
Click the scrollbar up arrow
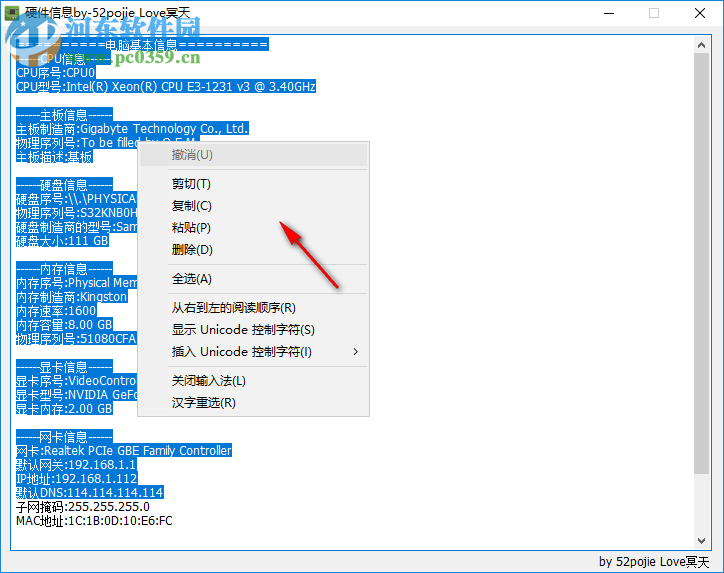pyautogui.click(x=701, y=45)
